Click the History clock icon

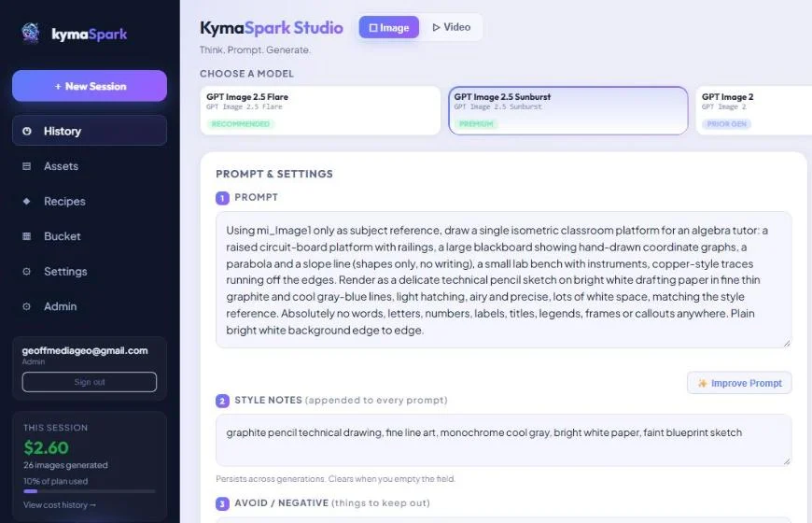[27, 131]
